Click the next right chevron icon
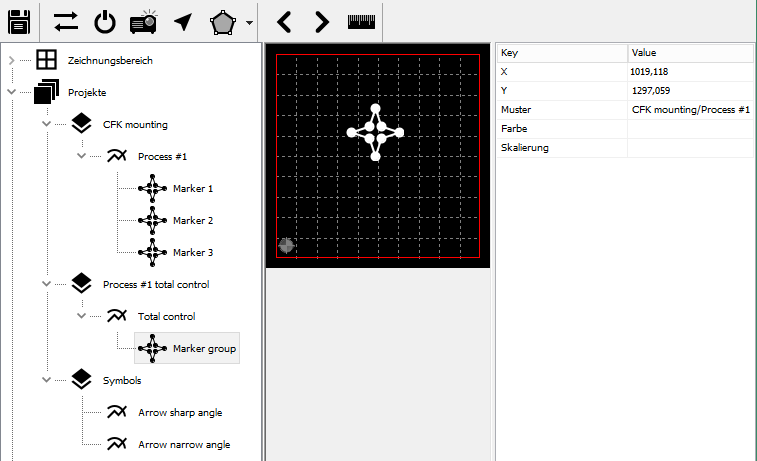The height and width of the screenshot is (461, 757). tap(322, 22)
